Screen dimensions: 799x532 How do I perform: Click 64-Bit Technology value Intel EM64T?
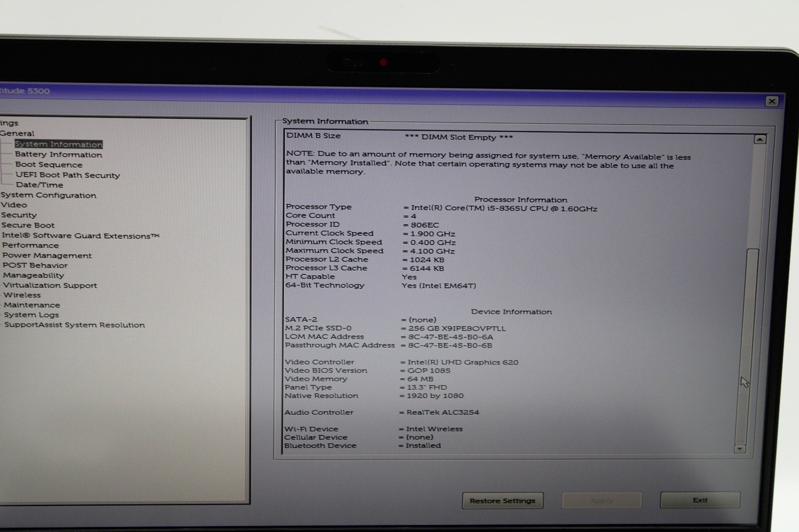click(x=439, y=286)
